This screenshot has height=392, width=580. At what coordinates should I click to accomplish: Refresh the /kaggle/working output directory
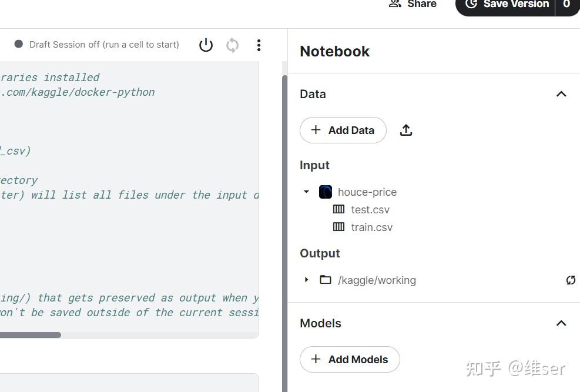(x=570, y=280)
